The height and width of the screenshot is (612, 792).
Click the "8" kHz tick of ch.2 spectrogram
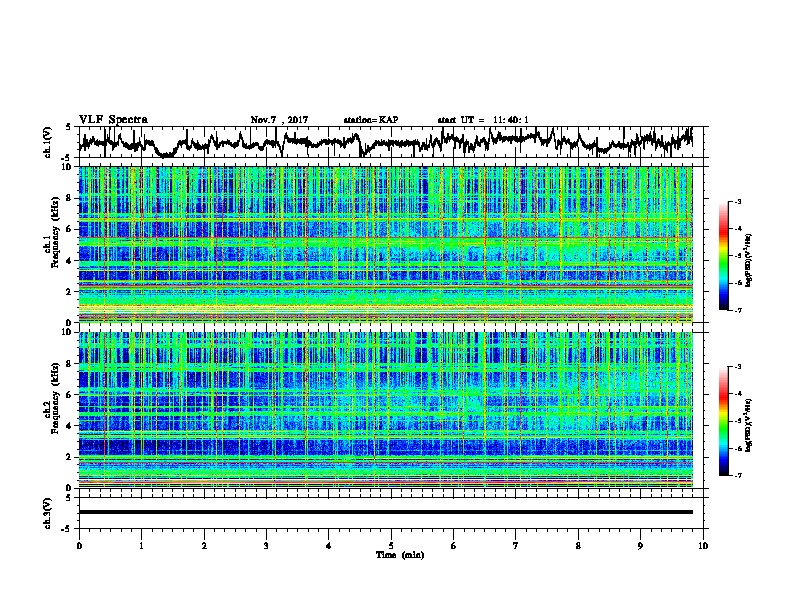pos(70,364)
